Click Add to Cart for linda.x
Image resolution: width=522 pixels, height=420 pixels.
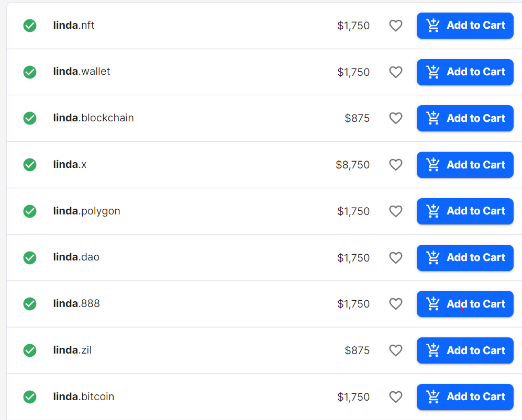tap(465, 165)
